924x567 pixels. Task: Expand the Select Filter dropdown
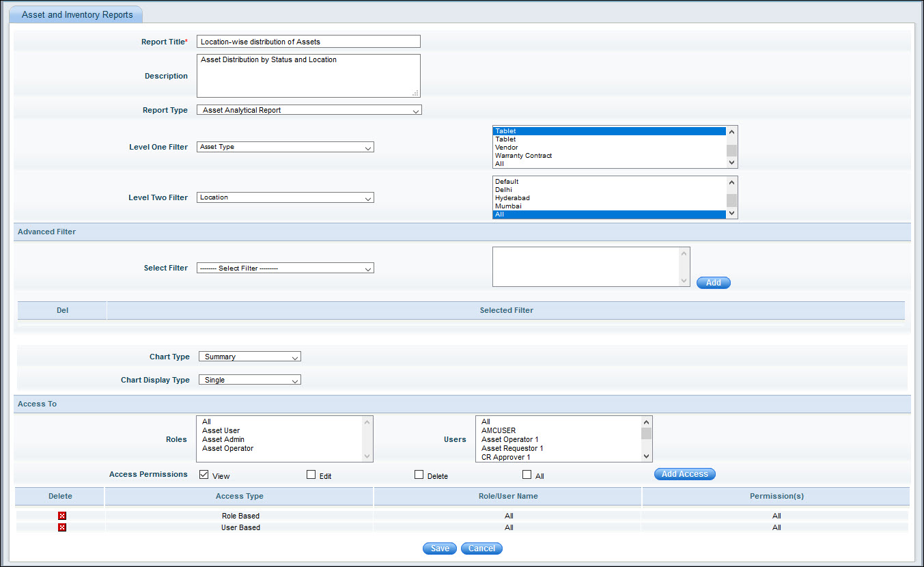285,268
